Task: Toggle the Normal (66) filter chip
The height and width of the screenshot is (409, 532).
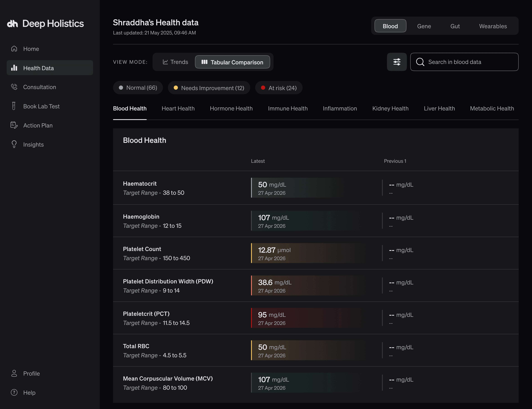Action: click(x=138, y=88)
